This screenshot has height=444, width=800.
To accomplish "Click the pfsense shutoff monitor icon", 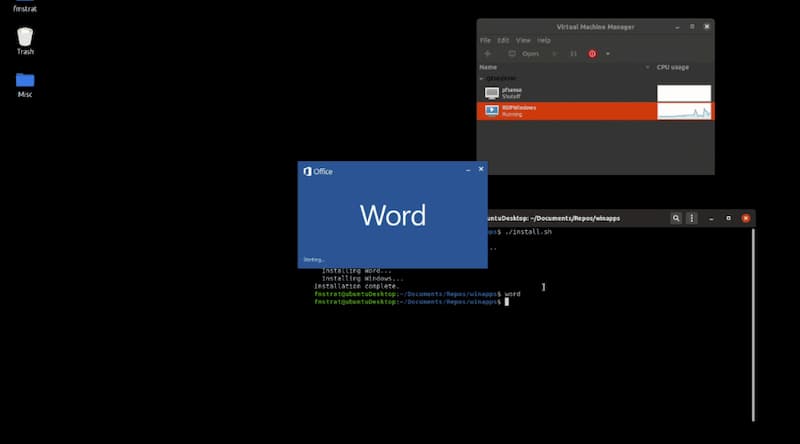I will click(x=492, y=93).
